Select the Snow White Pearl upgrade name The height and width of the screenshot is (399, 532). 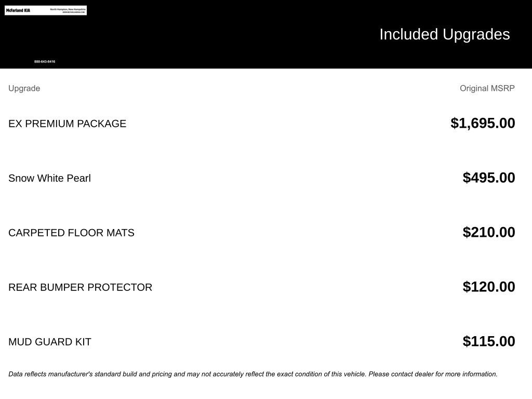pos(49,178)
